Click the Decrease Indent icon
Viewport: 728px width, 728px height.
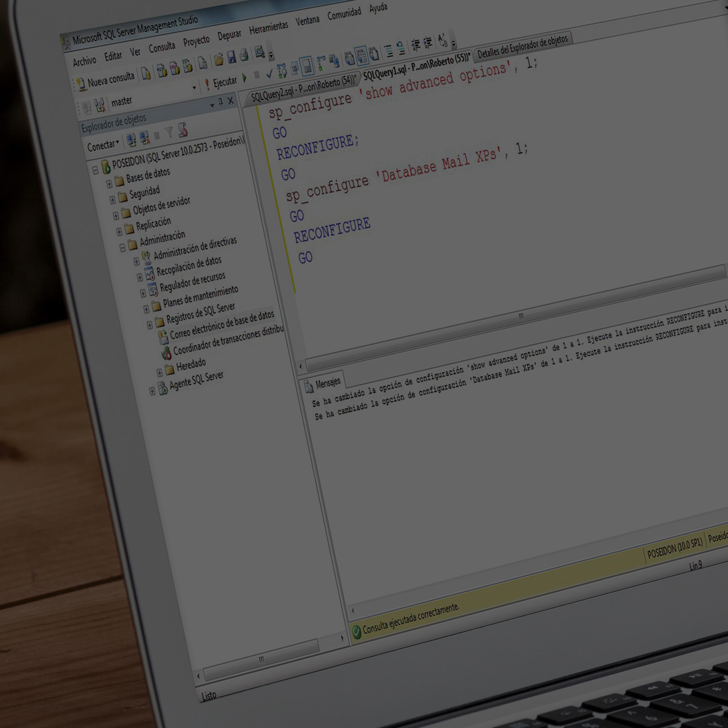pyautogui.click(x=416, y=44)
